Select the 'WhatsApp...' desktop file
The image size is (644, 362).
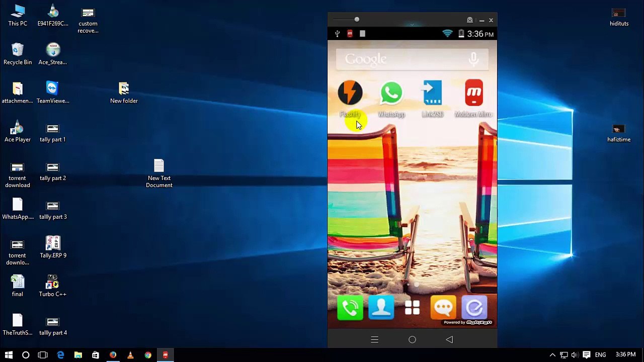tap(18, 209)
